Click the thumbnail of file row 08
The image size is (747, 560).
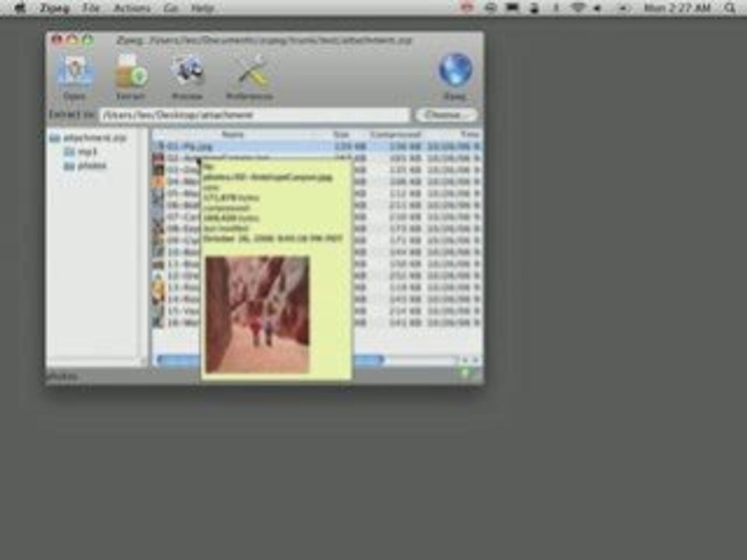pos(159,229)
